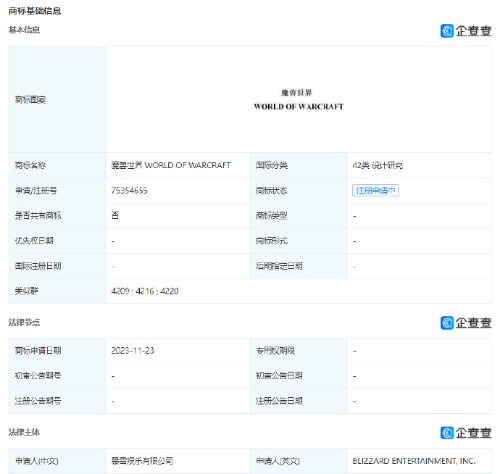Click the 商标形式 label cell
Image resolution: width=500 pixels, height=474 pixels.
click(298, 241)
